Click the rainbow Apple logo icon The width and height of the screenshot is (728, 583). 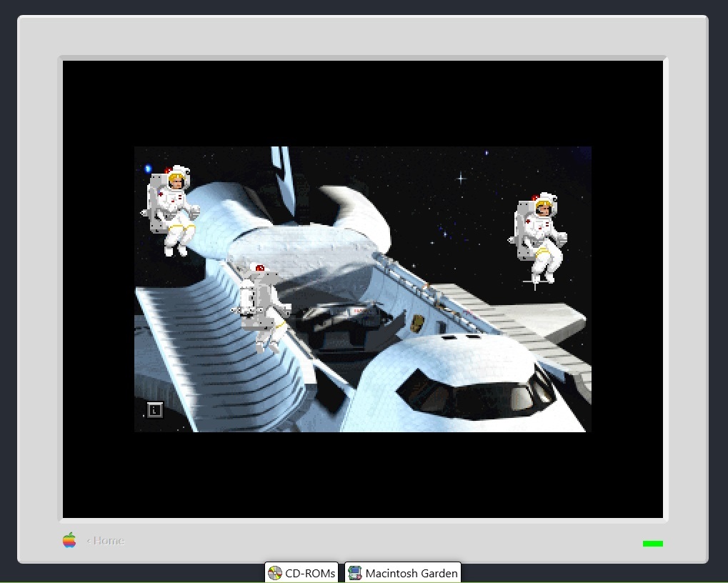click(69, 540)
